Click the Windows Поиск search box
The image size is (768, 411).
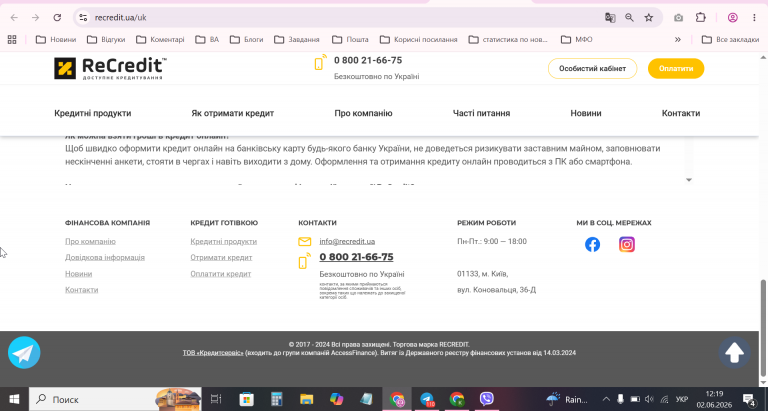click(x=115, y=399)
